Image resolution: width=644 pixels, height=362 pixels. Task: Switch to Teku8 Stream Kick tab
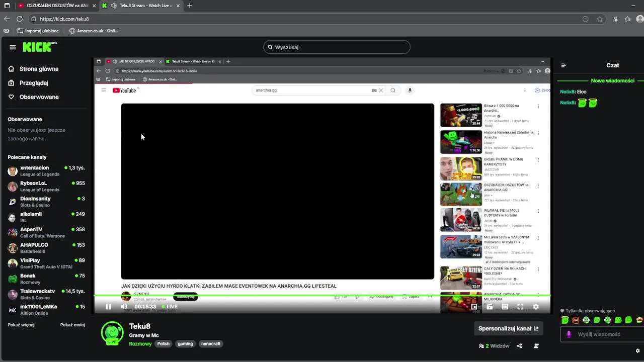[141, 6]
